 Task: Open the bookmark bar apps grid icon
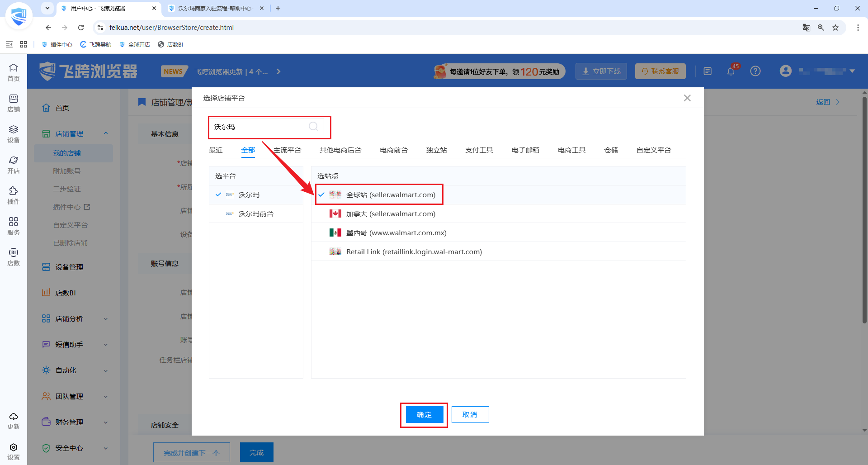click(x=24, y=44)
